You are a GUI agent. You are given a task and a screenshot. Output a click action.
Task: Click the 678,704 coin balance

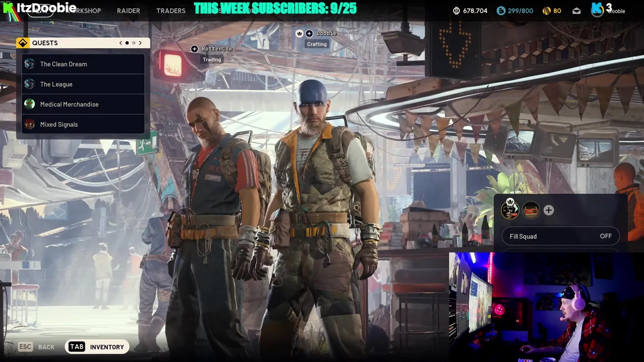click(x=475, y=11)
